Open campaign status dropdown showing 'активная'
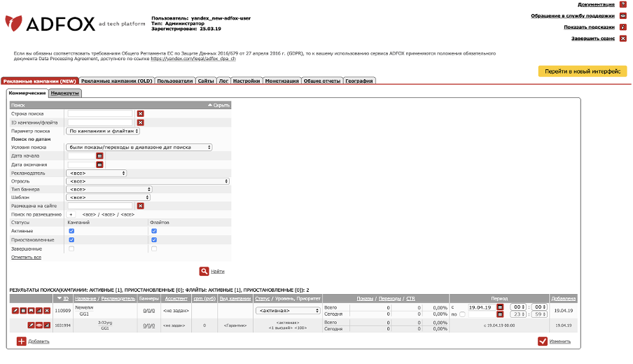633x364 pixels. [x=288, y=310]
